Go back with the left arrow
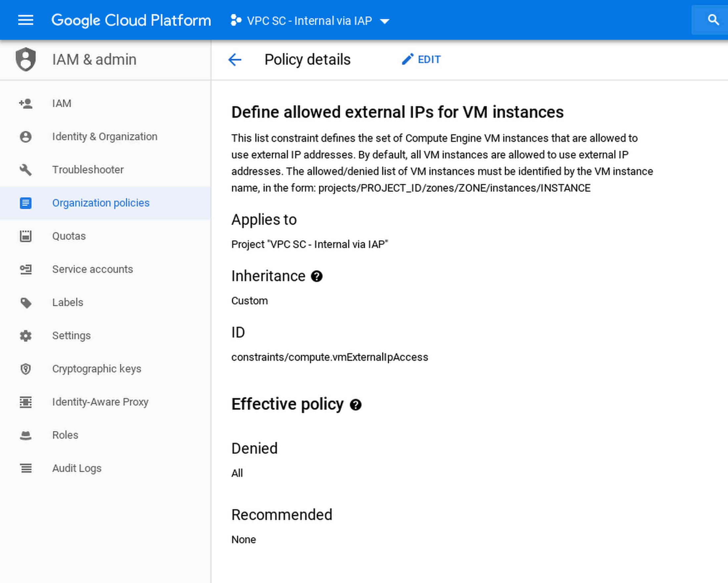Image resolution: width=728 pixels, height=583 pixels. [x=235, y=60]
